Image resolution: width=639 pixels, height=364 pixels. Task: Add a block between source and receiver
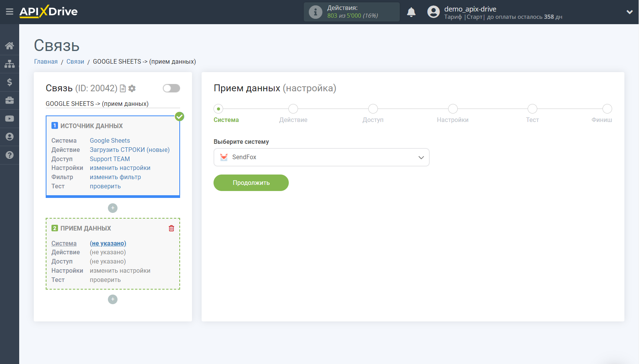coord(113,208)
